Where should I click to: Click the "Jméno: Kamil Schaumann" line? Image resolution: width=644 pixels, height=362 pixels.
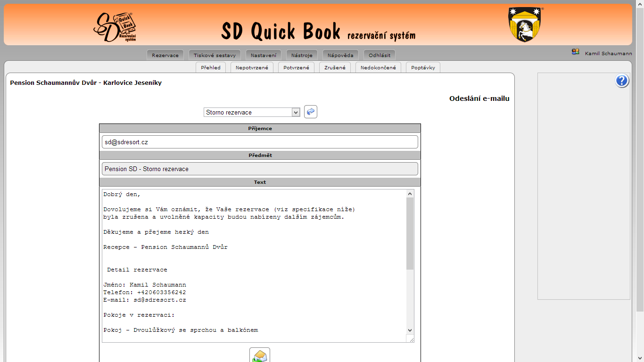(x=145, y=285)
